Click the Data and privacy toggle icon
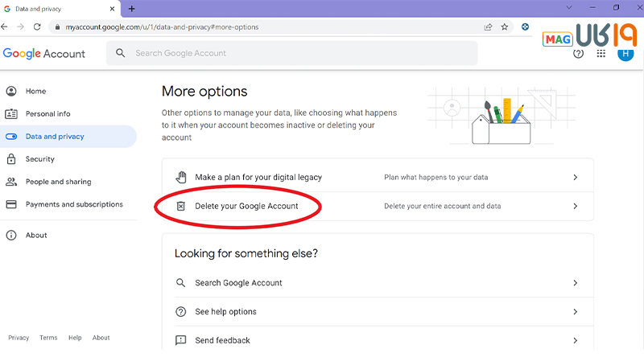 point(11,136)
